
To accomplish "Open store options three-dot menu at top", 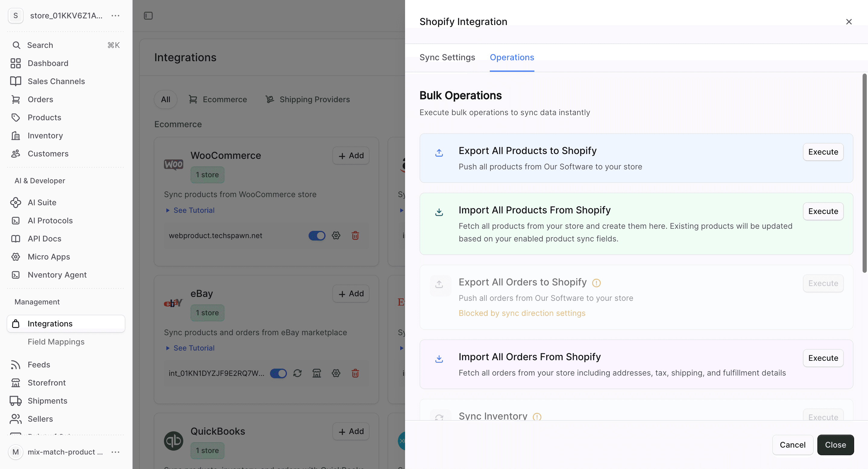I will [115, 15].
